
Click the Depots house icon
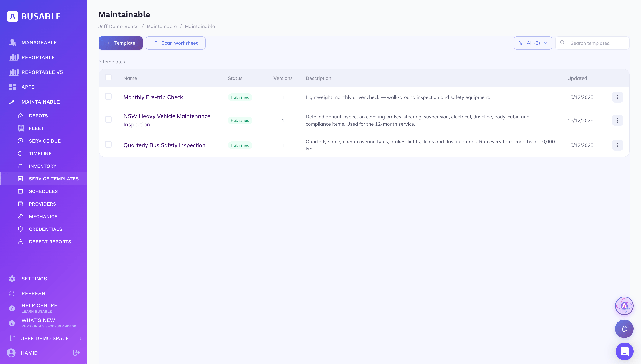(21, 116)
